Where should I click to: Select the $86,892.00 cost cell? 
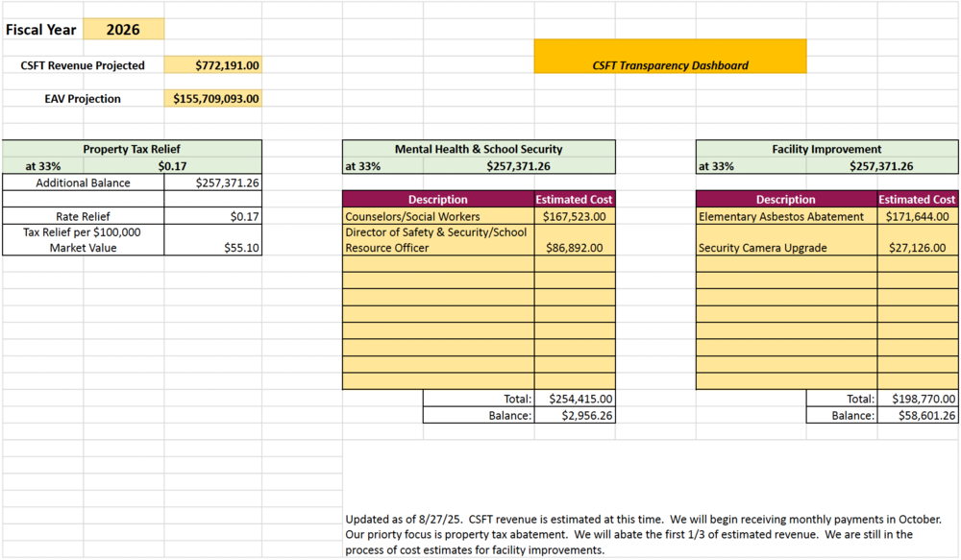click(x=575, y=239)
